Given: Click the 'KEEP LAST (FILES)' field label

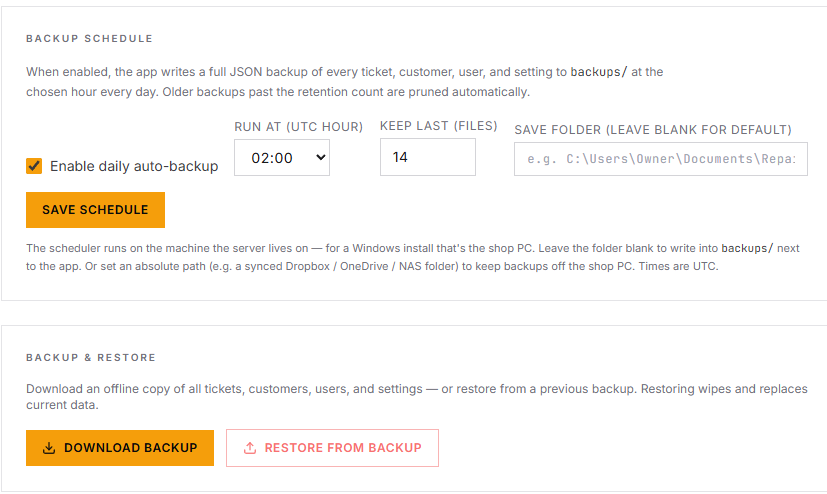Looking at the screenshot, I should point(439,126).
